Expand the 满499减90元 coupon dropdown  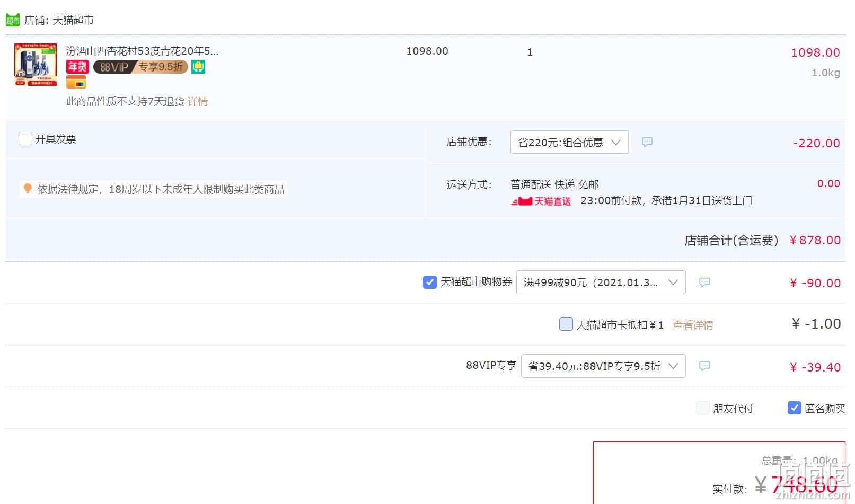(601, 282)
